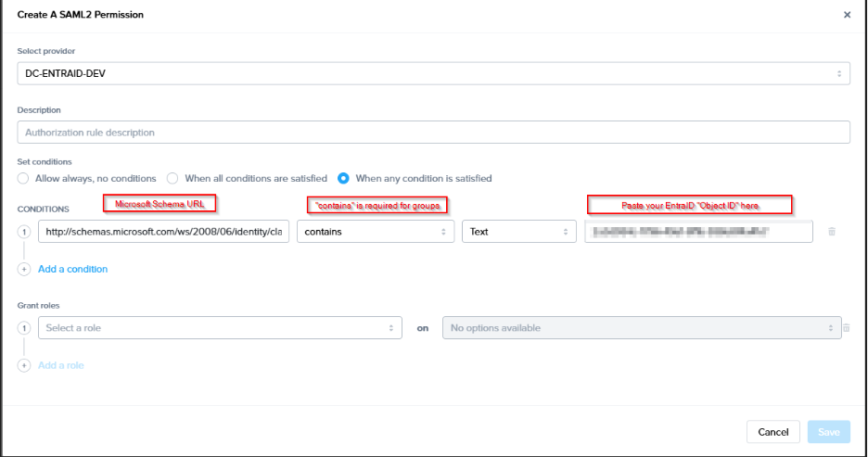Screen dimensions: 868x457
Task: Open the Select a role dropdown
Action: point(220,328)
